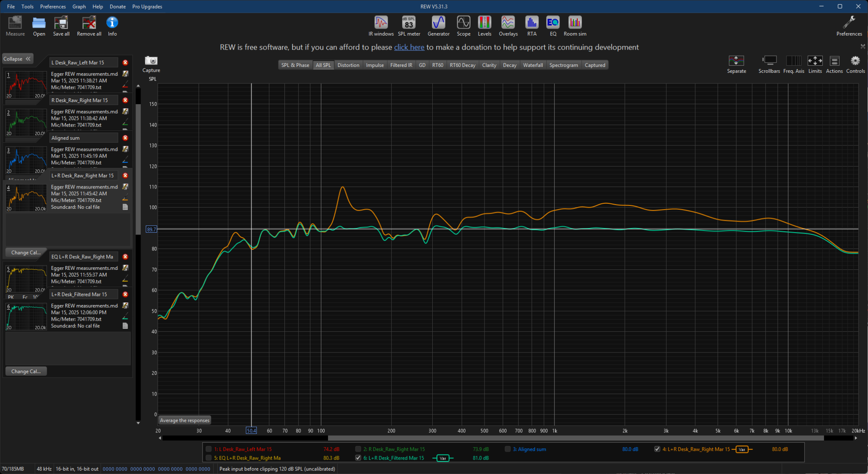Viewport: 868px width, 474px height.
Task: Click the measurement list vertical scrollbar
Action: [x=138, y=169]
